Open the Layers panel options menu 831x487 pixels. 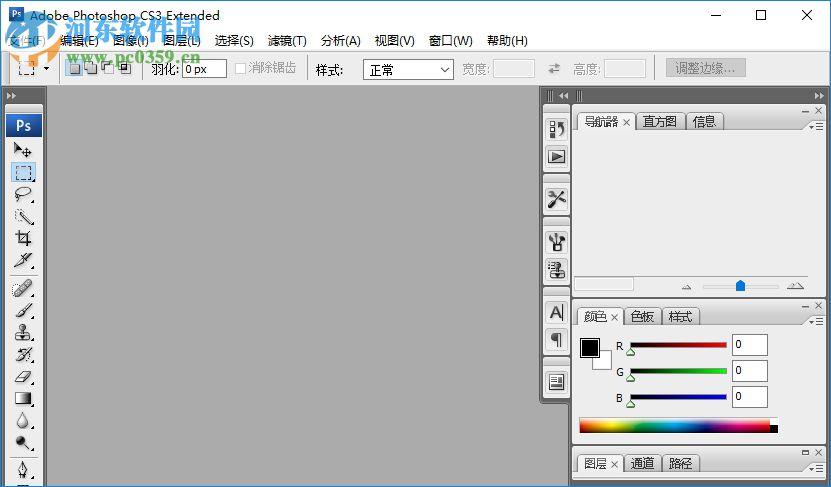(x=816, y=468)
